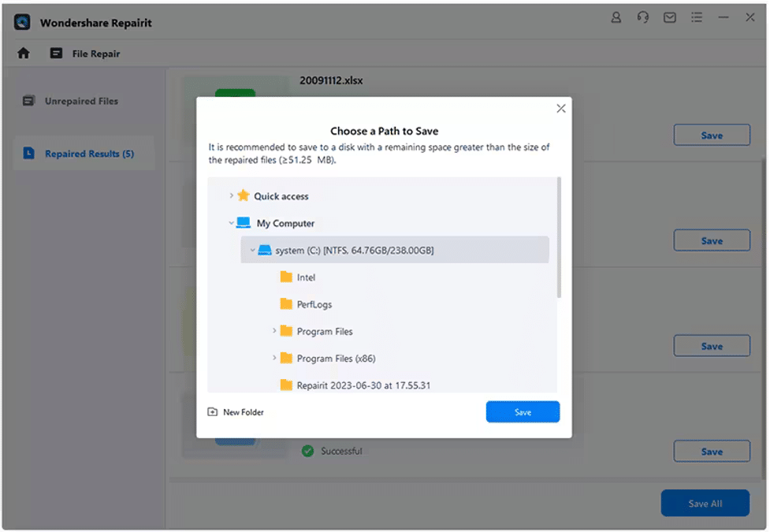The height and width of the screenshot is (532, 770).
Task: Click the Successful status text
Action: pyautogui.click(x=341, y=451)
